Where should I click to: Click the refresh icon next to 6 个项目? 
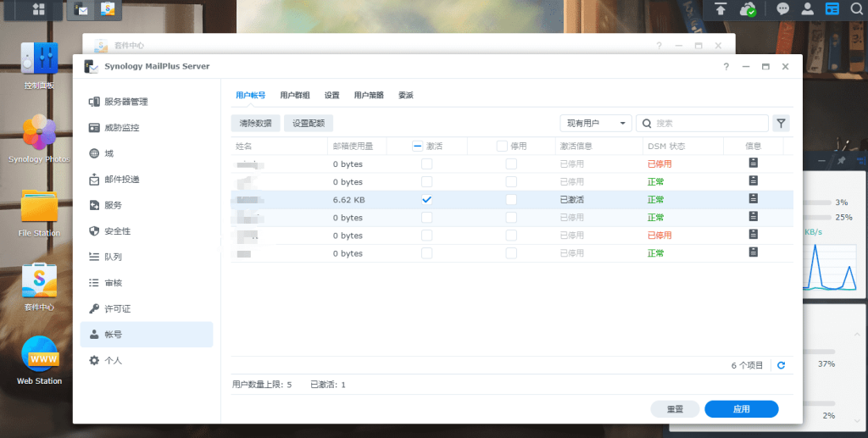781,365
